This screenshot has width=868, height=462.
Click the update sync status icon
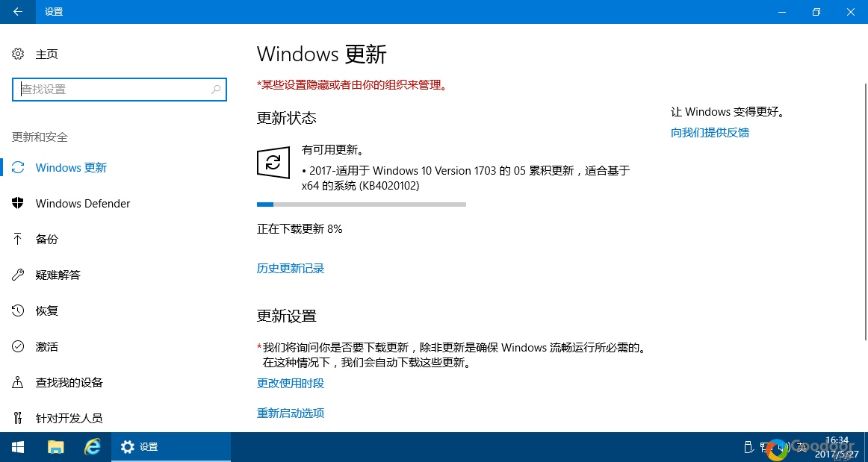point(273,162)
